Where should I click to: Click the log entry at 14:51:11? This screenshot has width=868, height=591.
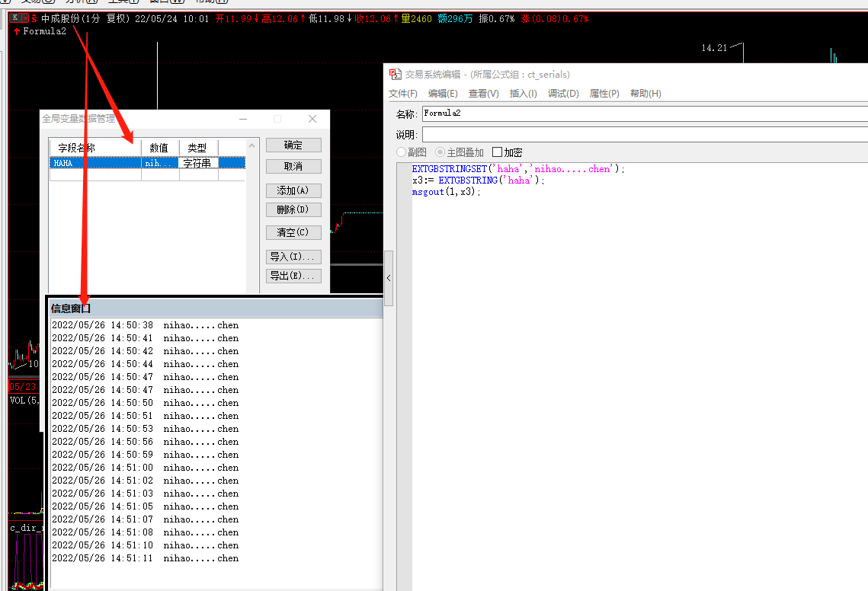[x=145, y=558]
